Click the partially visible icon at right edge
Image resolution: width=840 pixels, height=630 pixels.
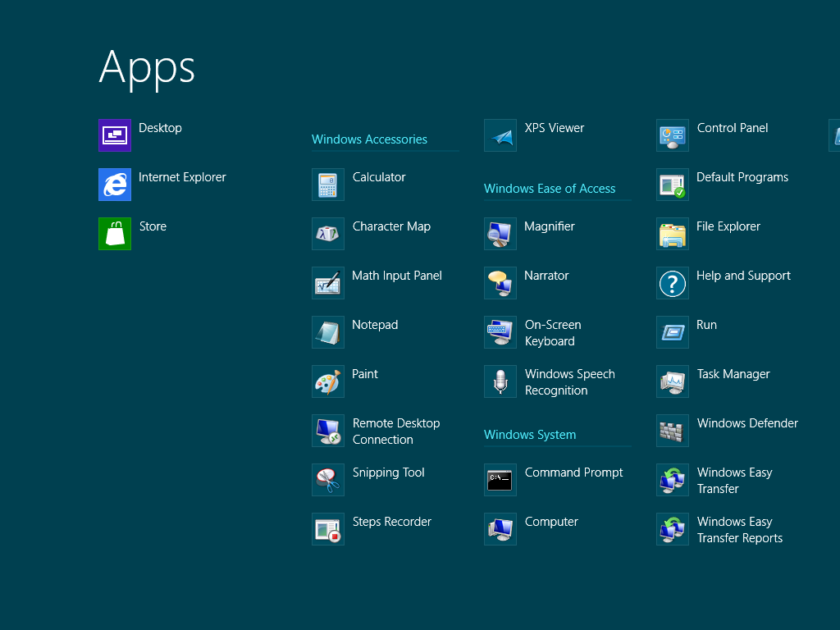click(835, 135)
